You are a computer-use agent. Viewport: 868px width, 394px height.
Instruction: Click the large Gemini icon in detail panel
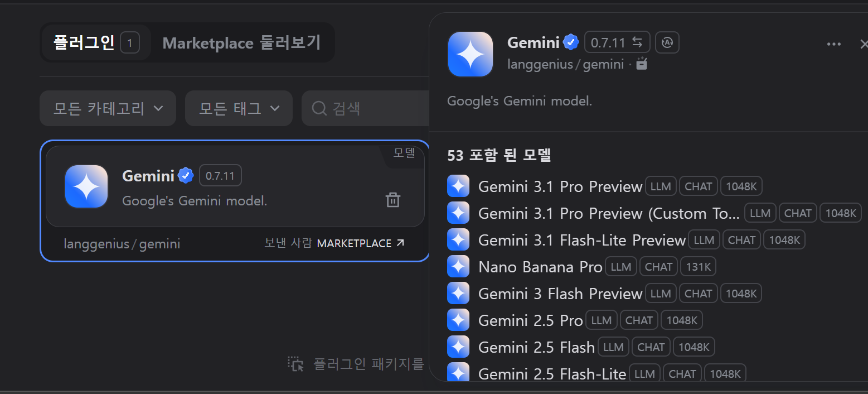click(471, 54)
